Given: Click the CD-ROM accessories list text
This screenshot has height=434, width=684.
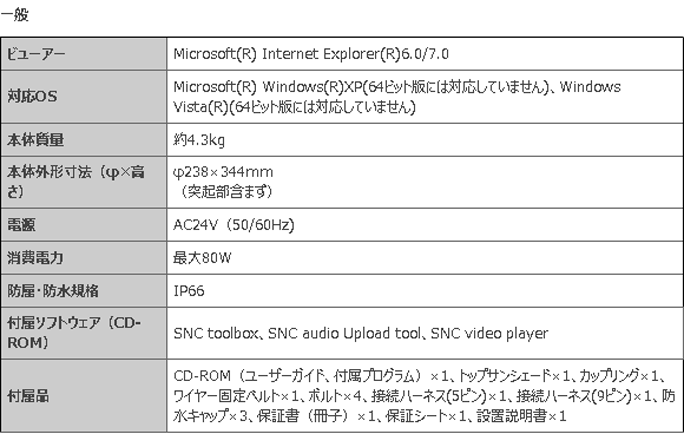Looking at the screenshot, I should point(424,396).
